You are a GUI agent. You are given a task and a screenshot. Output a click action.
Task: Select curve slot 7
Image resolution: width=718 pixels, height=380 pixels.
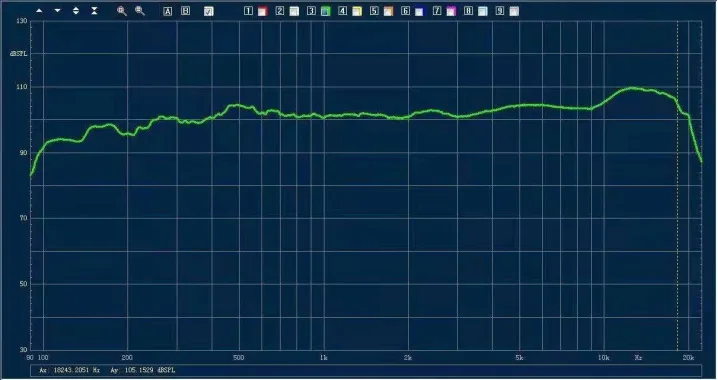tap(437, 11)
